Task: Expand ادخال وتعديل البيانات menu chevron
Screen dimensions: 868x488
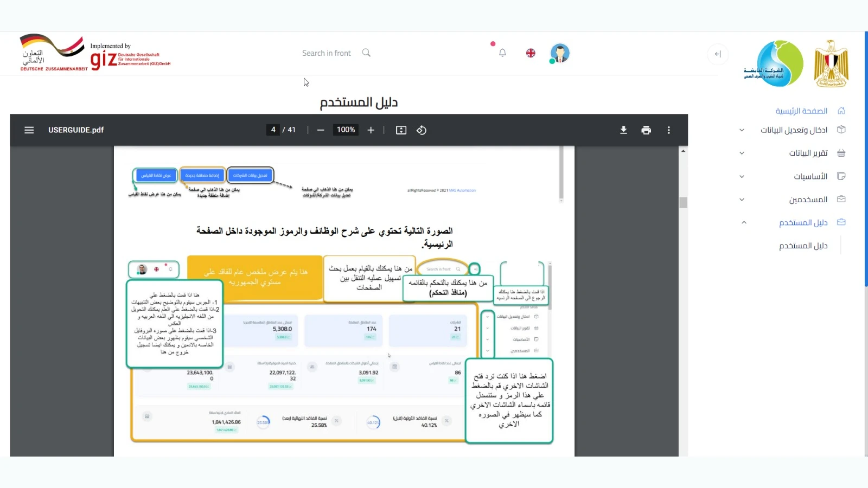Action: (x=742, y=130)
